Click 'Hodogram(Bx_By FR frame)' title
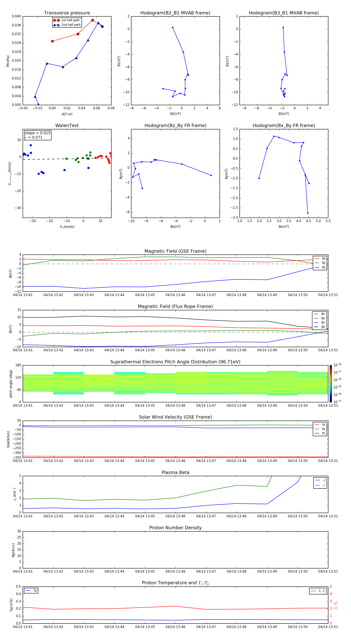 (284, 125)
